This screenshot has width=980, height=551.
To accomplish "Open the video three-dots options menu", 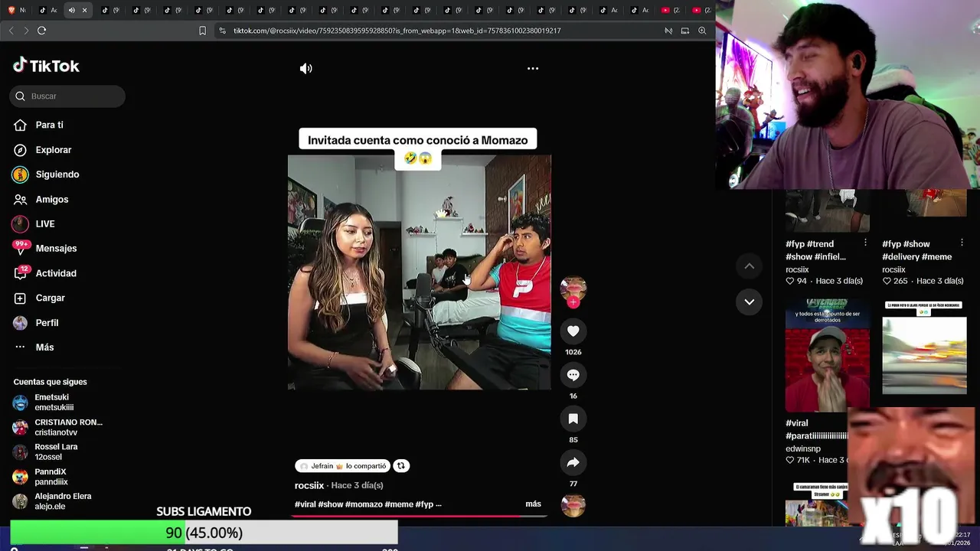I will [x=533, y=68].
